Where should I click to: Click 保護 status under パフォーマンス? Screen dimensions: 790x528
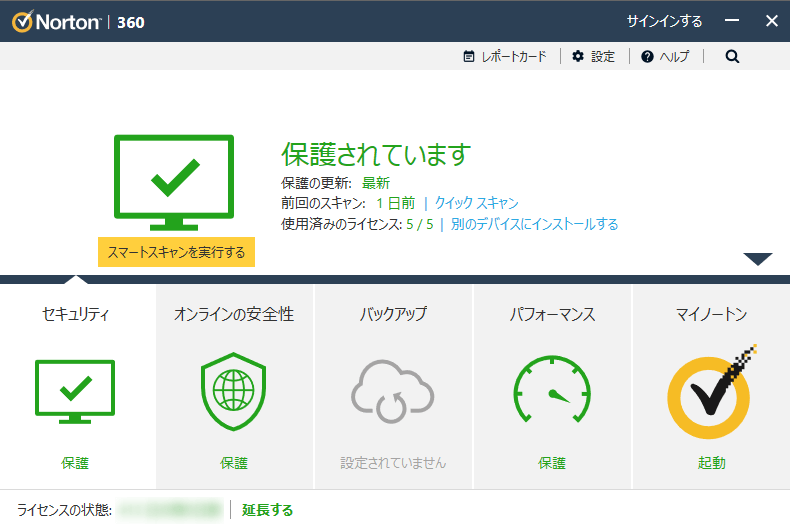(552, 463)
